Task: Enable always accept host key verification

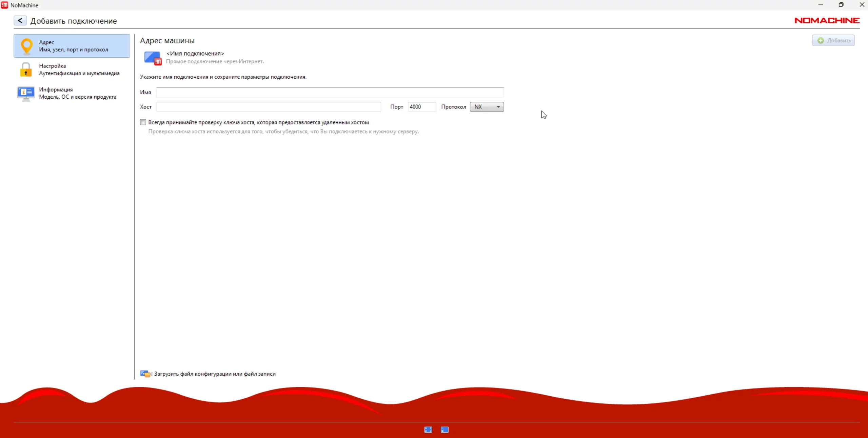Action: coord(143,122)
